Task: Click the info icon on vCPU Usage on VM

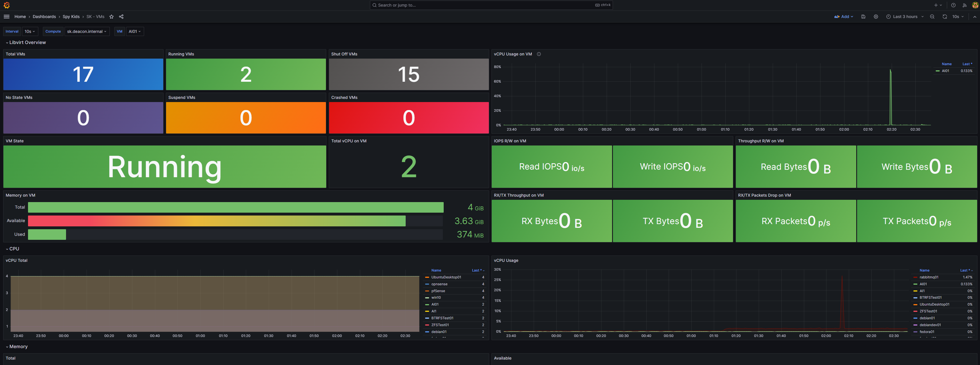Action: click(x=539, y=54)
